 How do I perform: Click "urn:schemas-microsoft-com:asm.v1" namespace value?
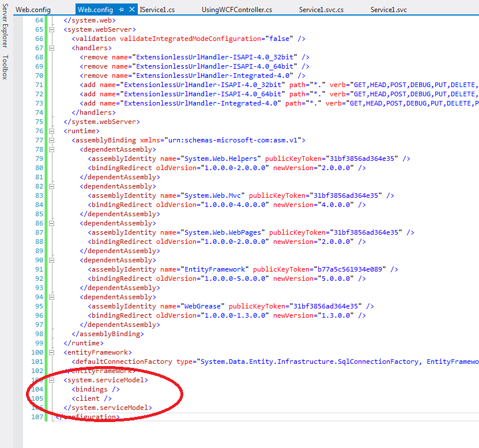click(233, 140)
